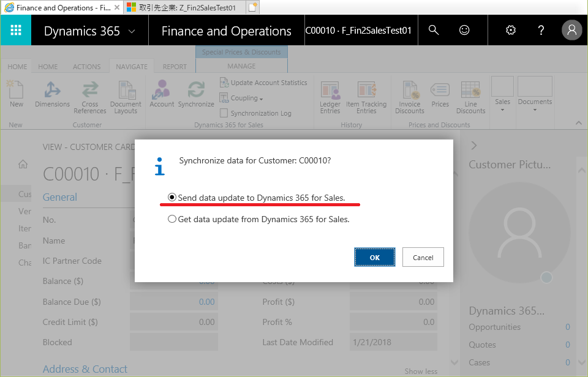Switch to the first HOME ribbon tab

click(17, 67)
